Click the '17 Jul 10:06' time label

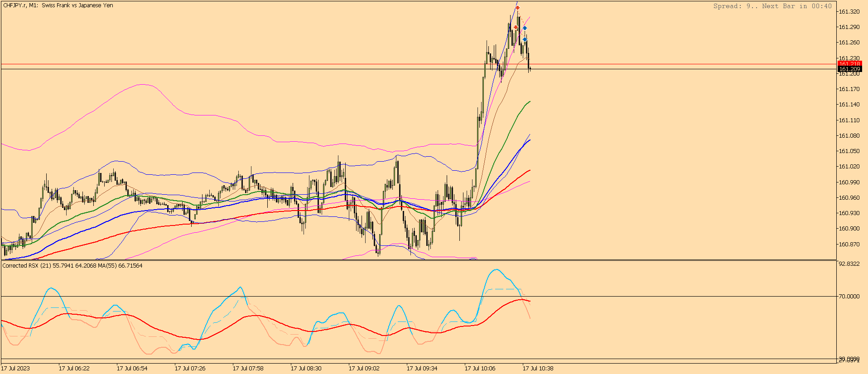pyautogui.click(x=480, y=369)
